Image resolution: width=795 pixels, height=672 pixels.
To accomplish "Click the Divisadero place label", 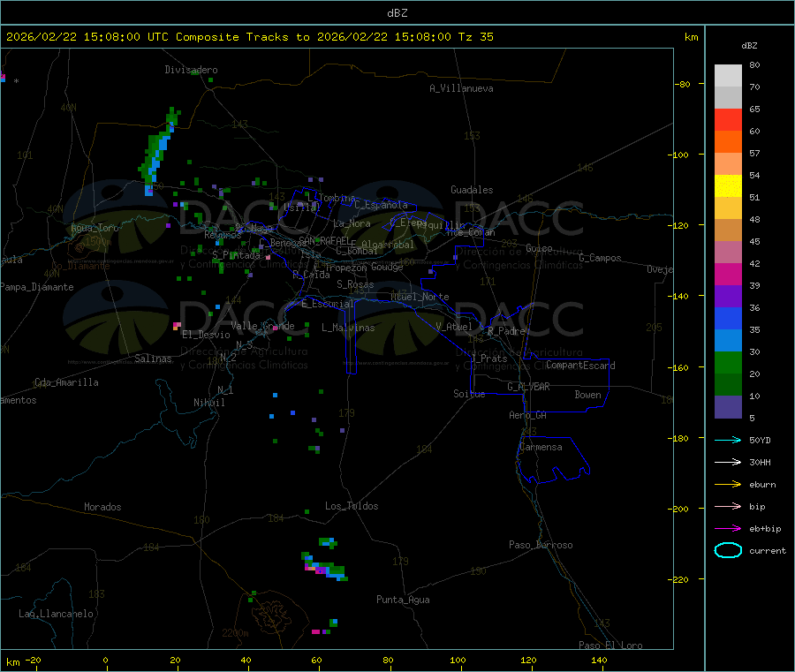I will 191,70.
